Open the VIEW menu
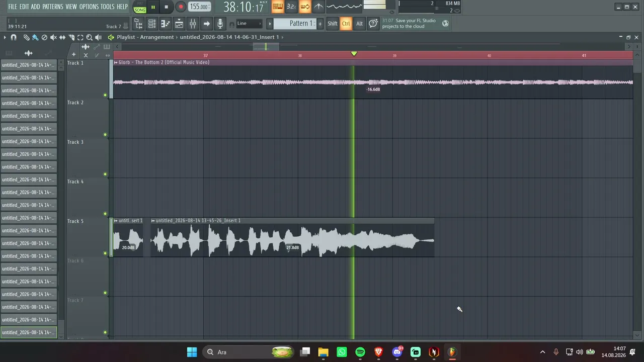This screenshot has width=644, height=362. 71,7
